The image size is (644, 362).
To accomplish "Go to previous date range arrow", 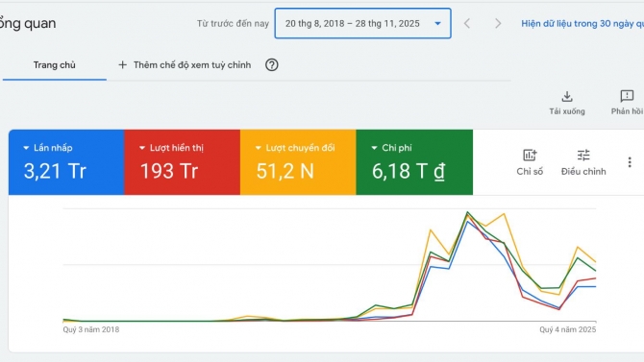I will (467, 23).
